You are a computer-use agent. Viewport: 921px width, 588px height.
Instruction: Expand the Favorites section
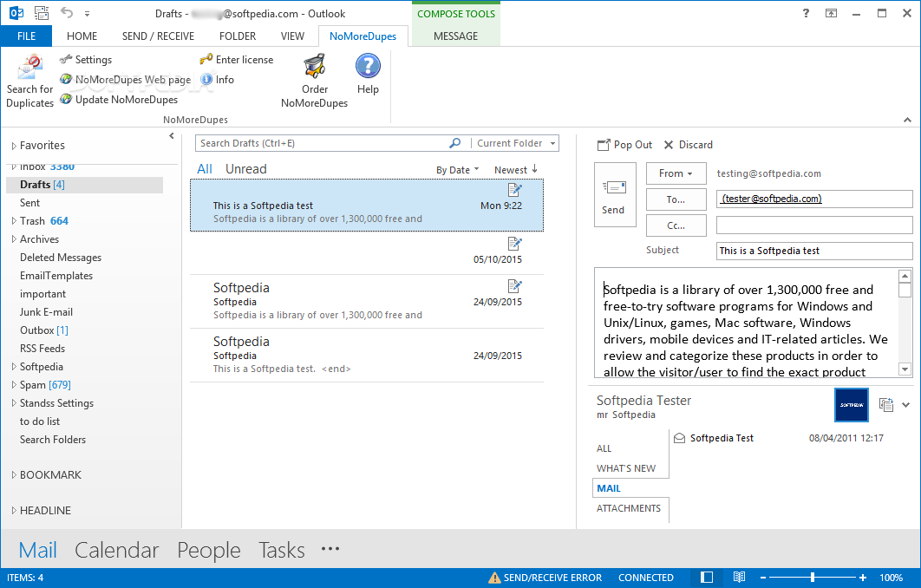tap(14, 146)
